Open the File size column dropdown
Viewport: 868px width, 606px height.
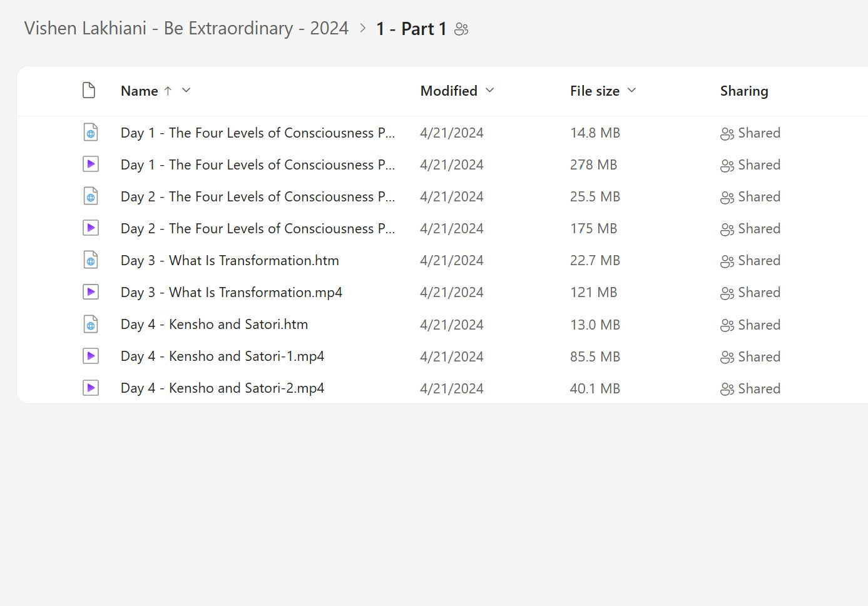pos(631,91)
